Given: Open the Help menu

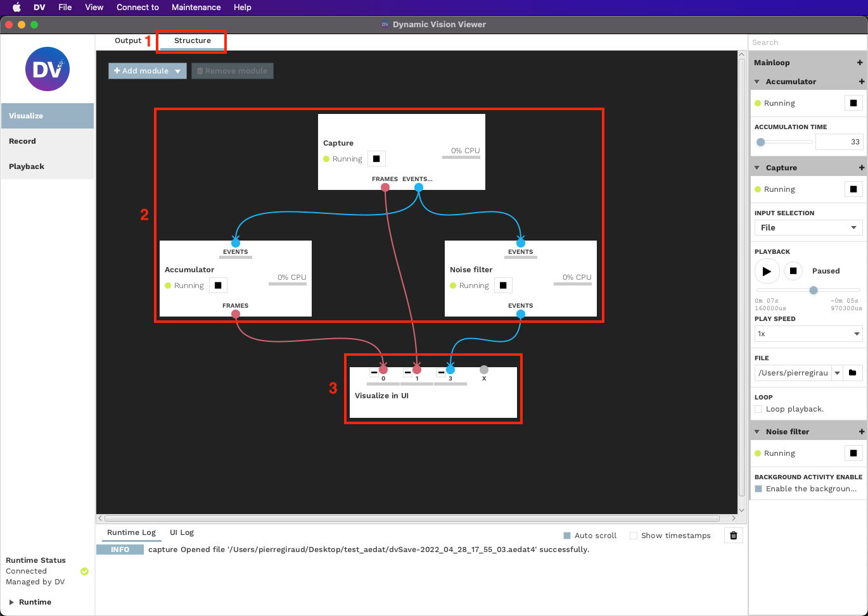Looking at the screenshot, I should pos(243,7).
